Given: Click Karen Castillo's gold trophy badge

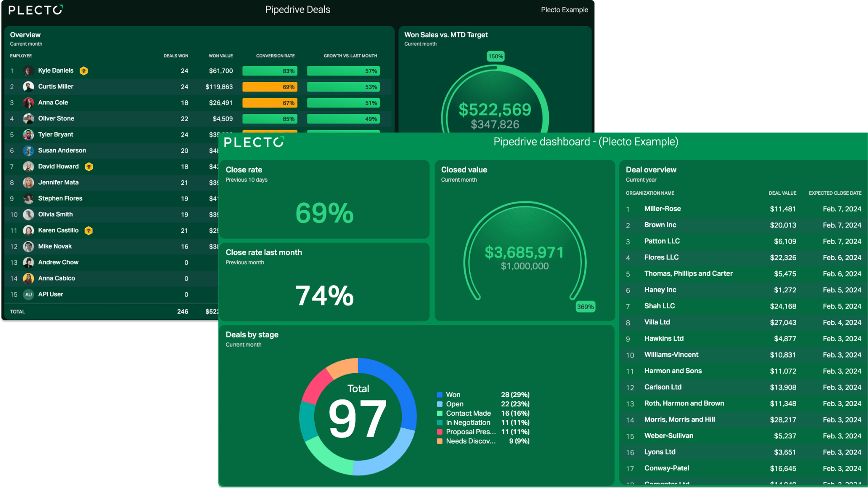Looking at the screenshot, I should (89, 231).
